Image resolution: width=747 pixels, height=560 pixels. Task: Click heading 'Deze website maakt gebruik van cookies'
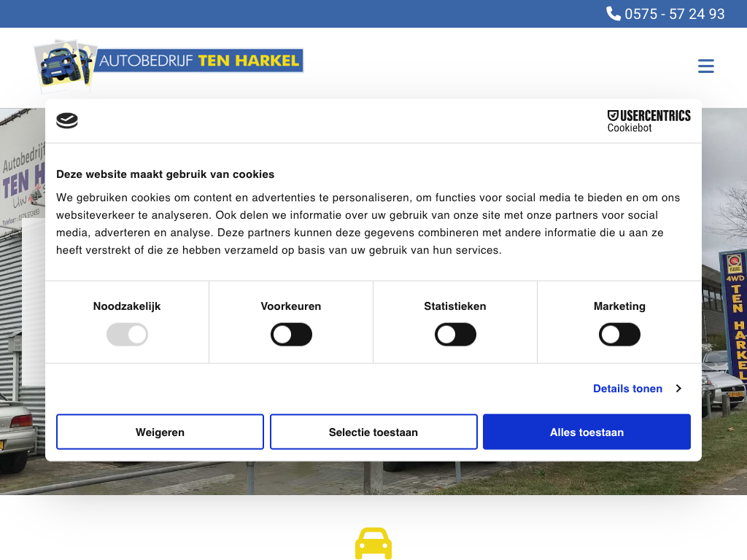click(166, 174)
